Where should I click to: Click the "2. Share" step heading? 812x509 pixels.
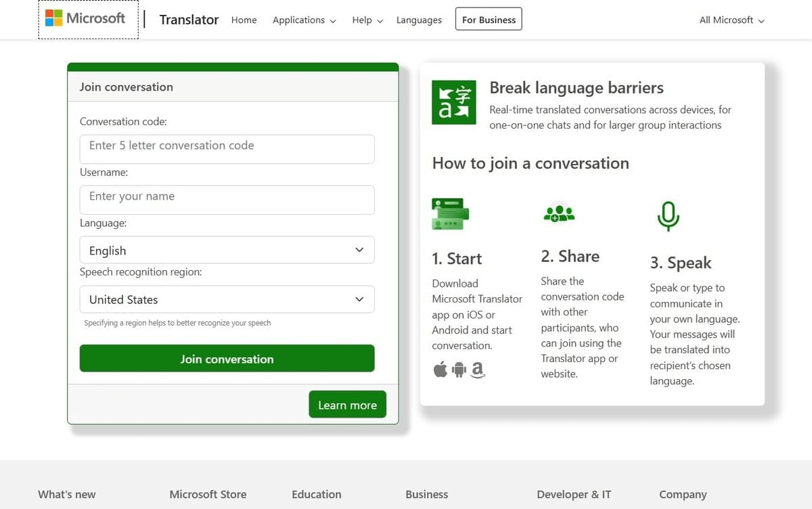570,257
